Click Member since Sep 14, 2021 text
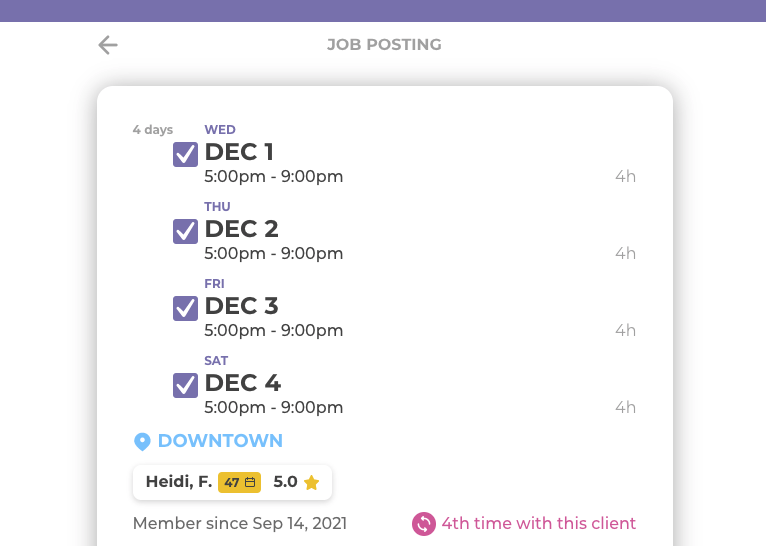This screenshot has width=766, height=546. (240, 523)
